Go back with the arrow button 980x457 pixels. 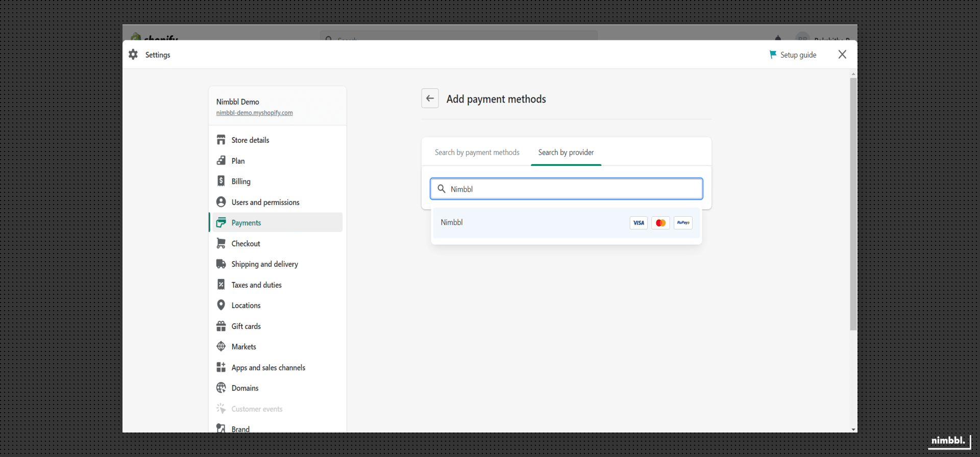pos(430,98)
